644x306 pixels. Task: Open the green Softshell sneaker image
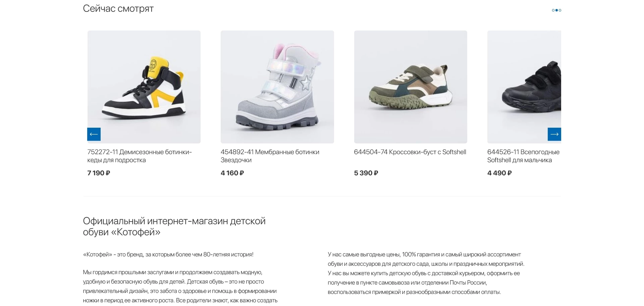pos(411,87)
